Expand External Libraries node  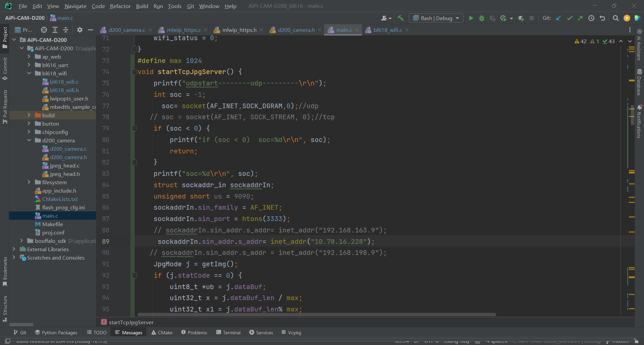coord(14,249)
